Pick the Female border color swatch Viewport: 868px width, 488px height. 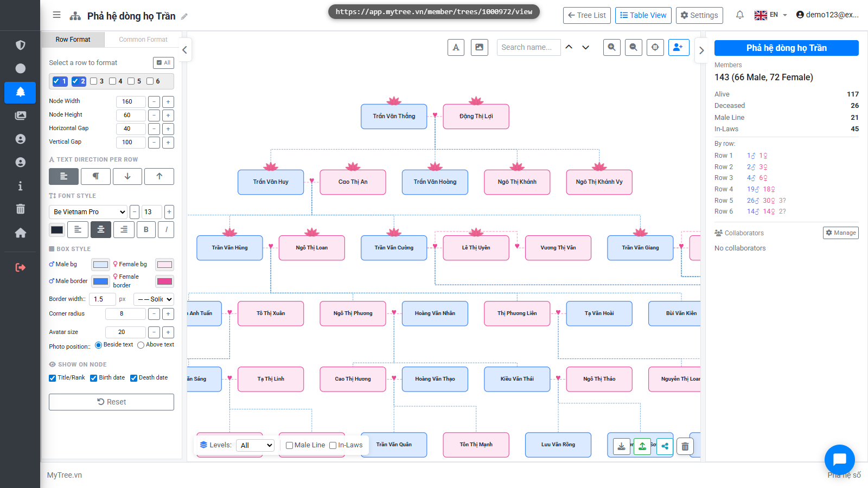click(165, 281)
